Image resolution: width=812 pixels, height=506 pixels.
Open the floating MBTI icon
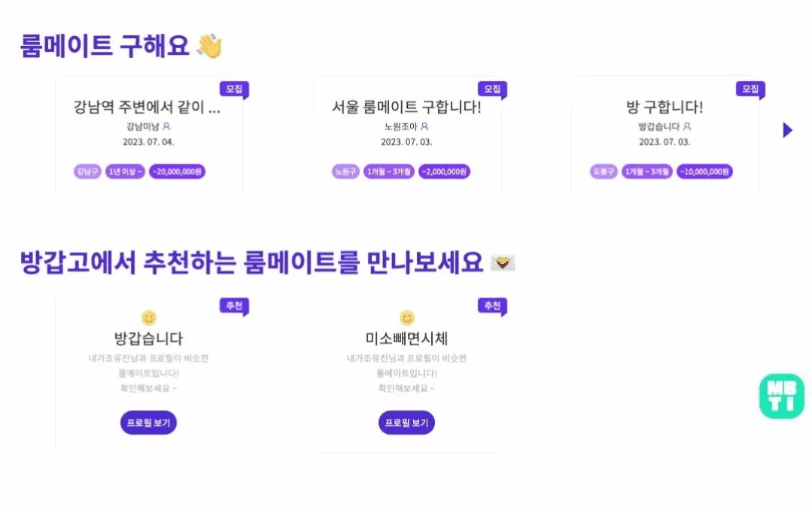pos(782,395)
